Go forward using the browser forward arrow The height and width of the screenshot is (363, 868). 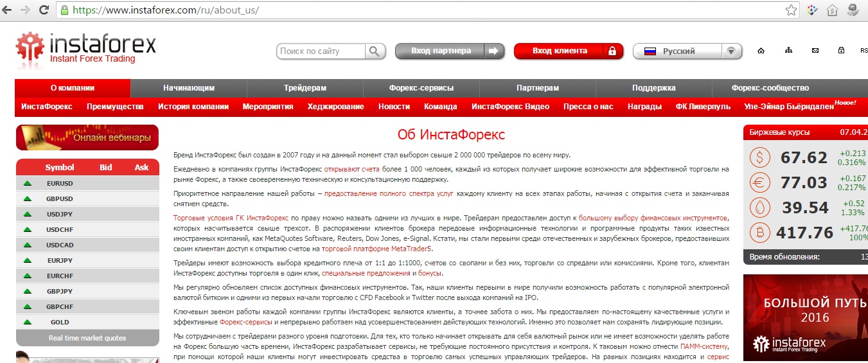[25, 10]
